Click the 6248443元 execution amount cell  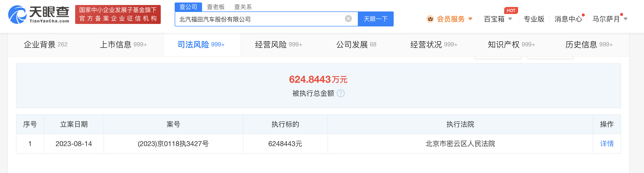coord(285,144)
